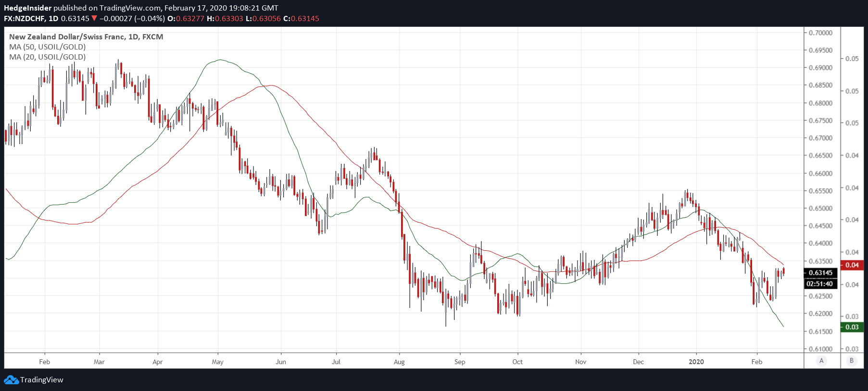Click the Nov label on time axis
The image size is (868, 391).
point(581,362)
